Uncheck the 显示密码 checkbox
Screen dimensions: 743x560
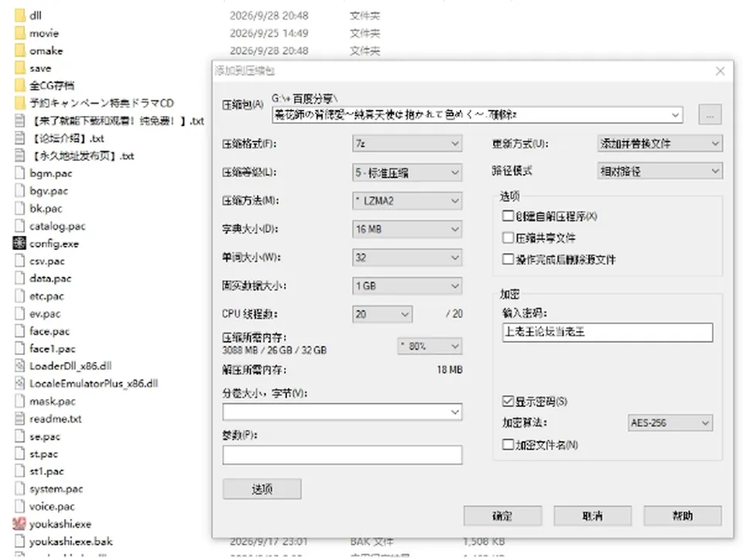pyautogui.click(x=508, y=401)
